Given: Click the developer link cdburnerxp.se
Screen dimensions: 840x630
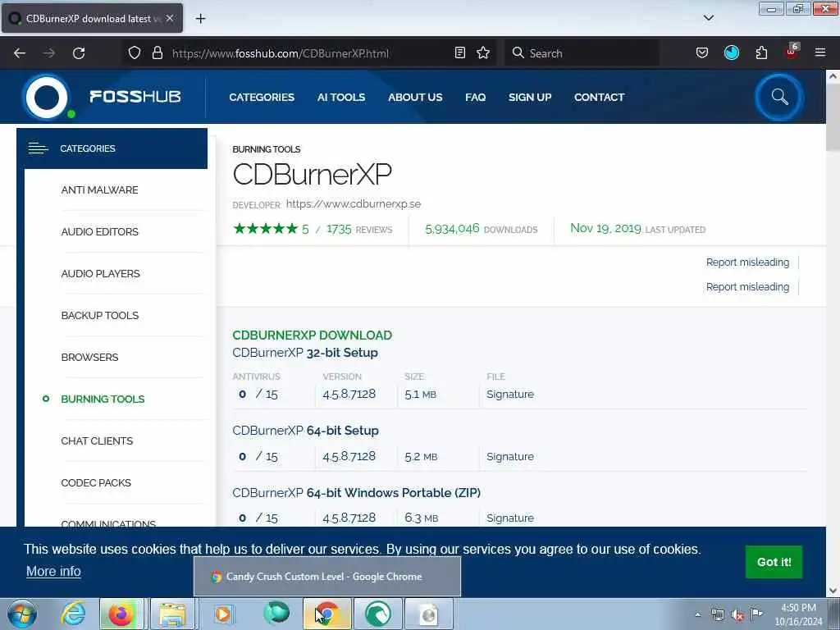Looking at the screenshot, I should click(354, 203).
